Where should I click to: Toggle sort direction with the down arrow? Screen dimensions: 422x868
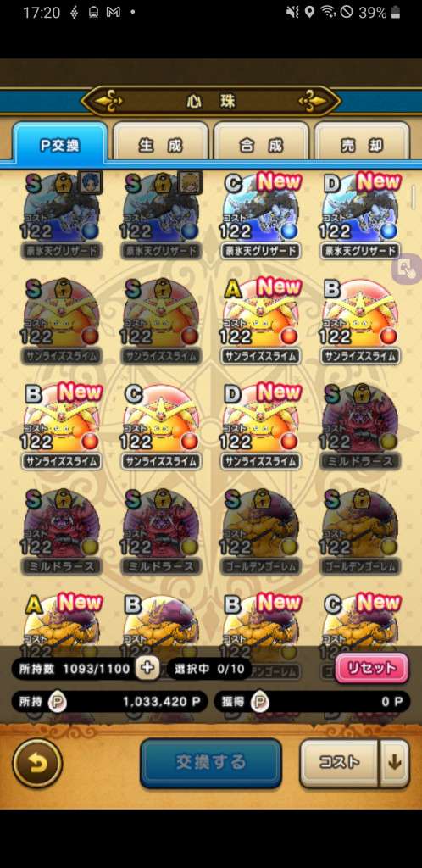(x=394, y=764)
